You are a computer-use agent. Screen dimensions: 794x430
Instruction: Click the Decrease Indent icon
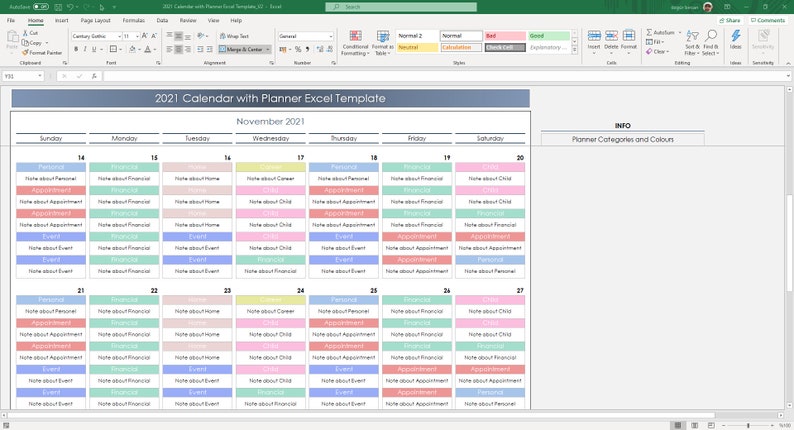pos(200,49)
